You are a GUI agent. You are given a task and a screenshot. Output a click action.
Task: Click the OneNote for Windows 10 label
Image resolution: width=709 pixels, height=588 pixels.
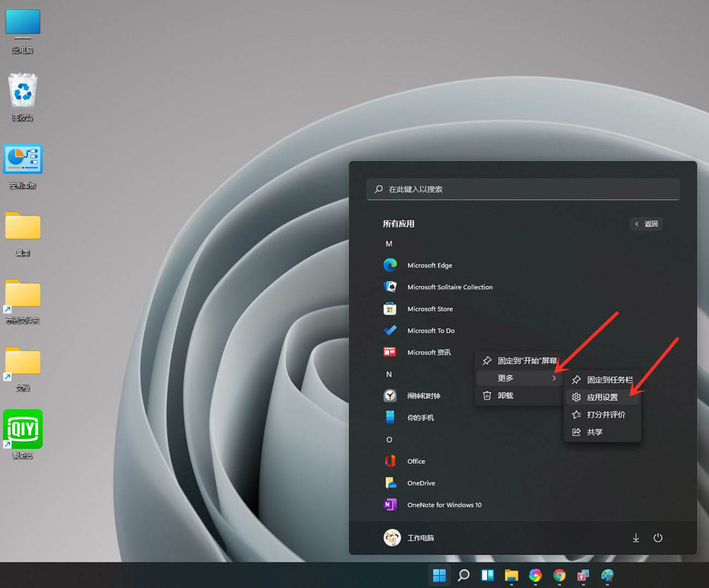coord(445,504)
